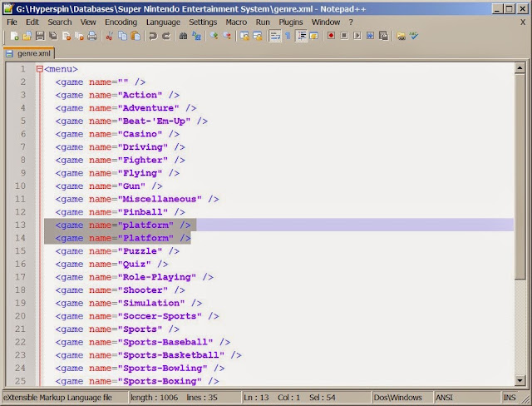Click the Paste clipboard icon
Screen dimensions: 532x406
click(135, 36)
